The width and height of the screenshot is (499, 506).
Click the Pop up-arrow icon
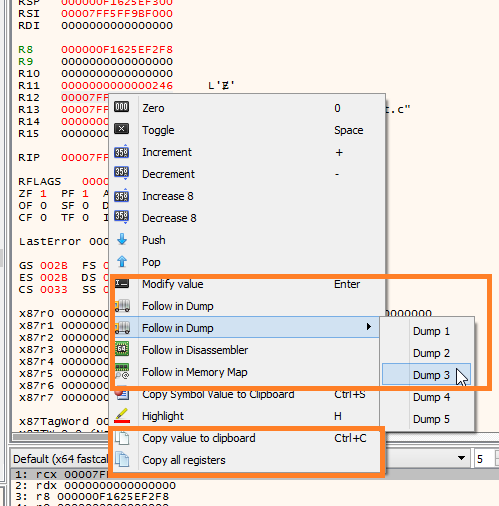(122, 262)
